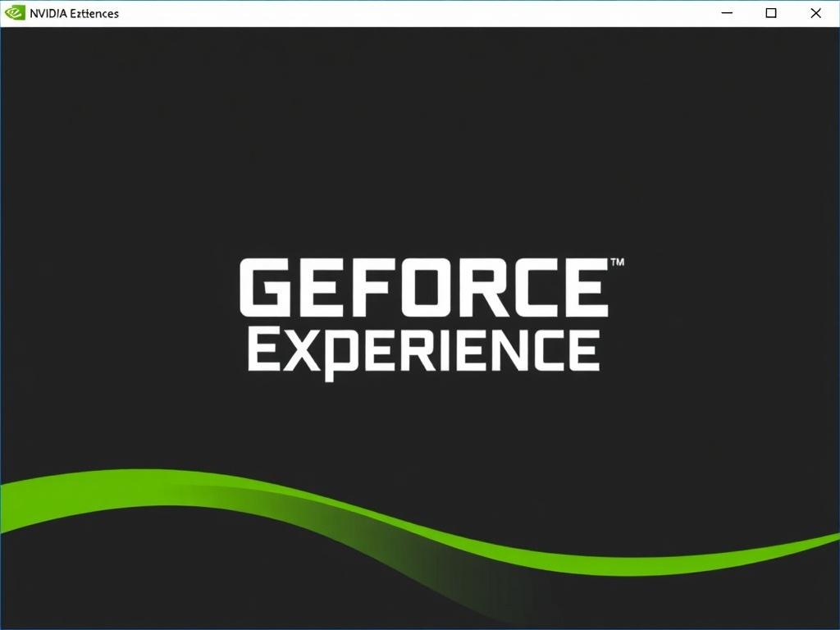Click the GEFORCE wordmark in the splash logo

426,289
